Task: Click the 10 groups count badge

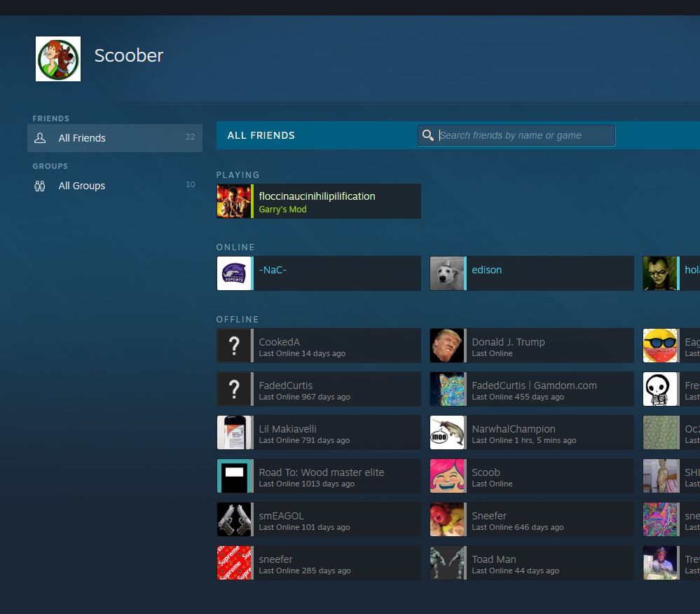Action: 190,184
